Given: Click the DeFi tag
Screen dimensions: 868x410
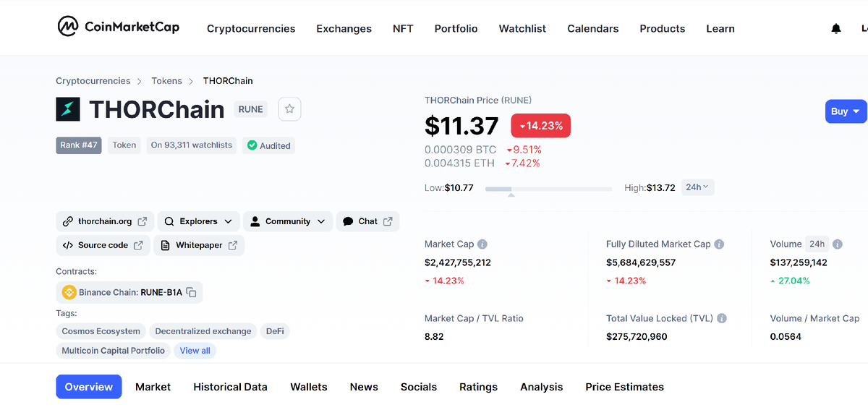Looking at the screenshot, I should click(x=275, y=331).
